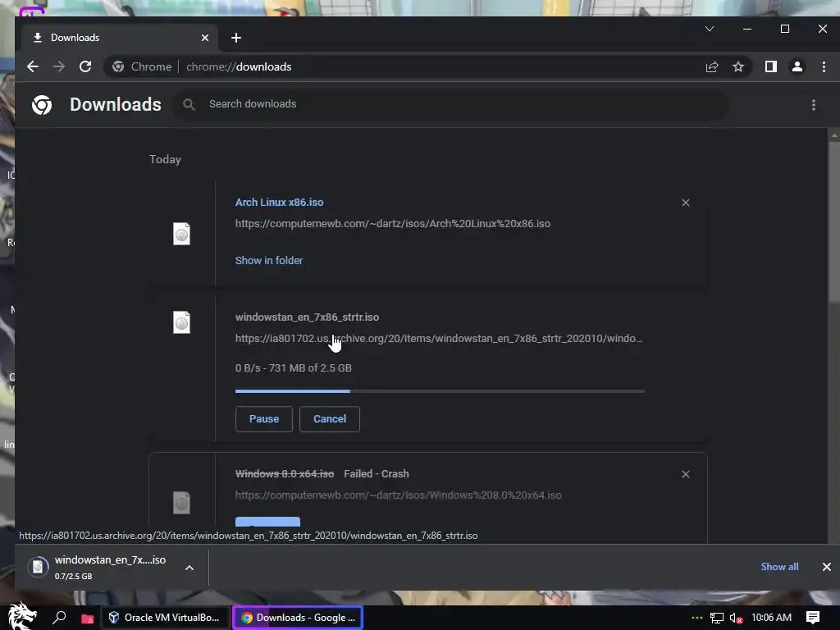
Task: Click the failed Windows 8.0 file icon
Action: coord(181,503)
